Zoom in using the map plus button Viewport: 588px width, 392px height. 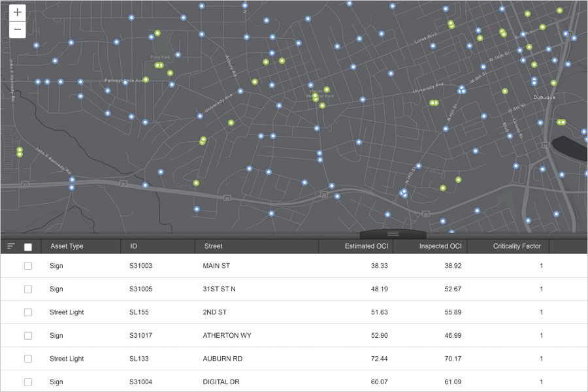tap(17, 12)
